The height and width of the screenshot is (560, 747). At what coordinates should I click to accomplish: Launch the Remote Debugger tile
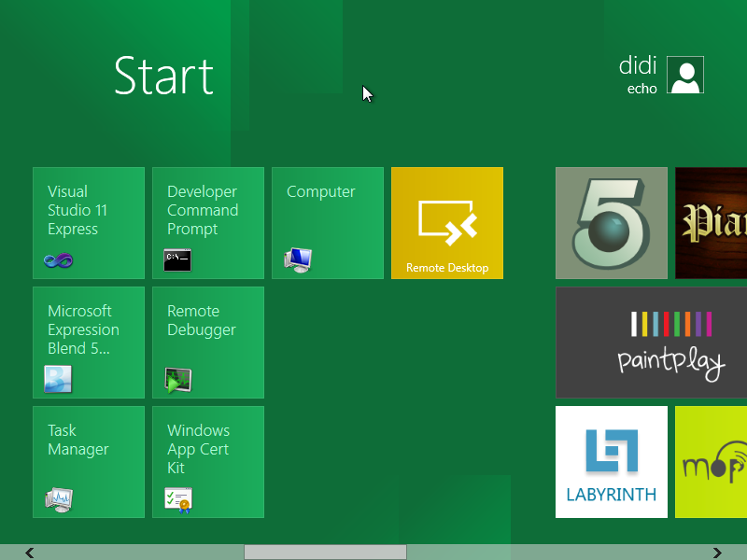pyautogui.click(x=208, y=343)
